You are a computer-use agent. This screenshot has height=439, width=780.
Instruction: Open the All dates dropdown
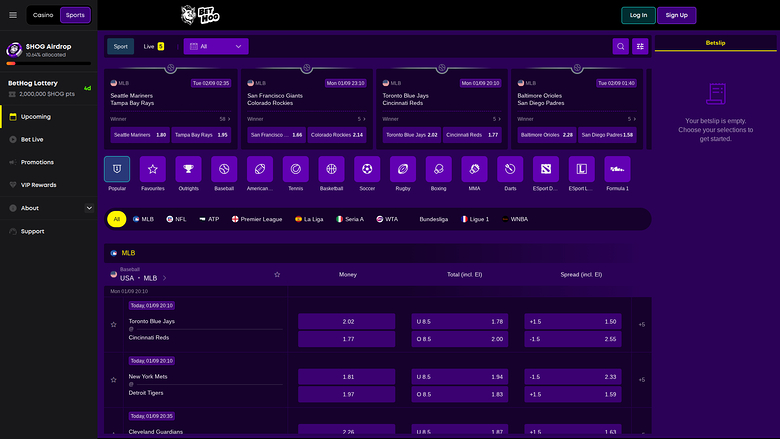[x=216, y=46]
